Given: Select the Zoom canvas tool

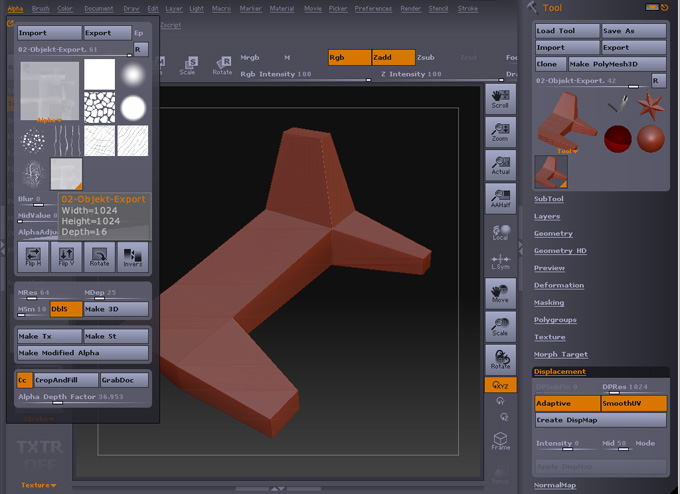Looking at the screenshot, I should click(x=500, y=132).
